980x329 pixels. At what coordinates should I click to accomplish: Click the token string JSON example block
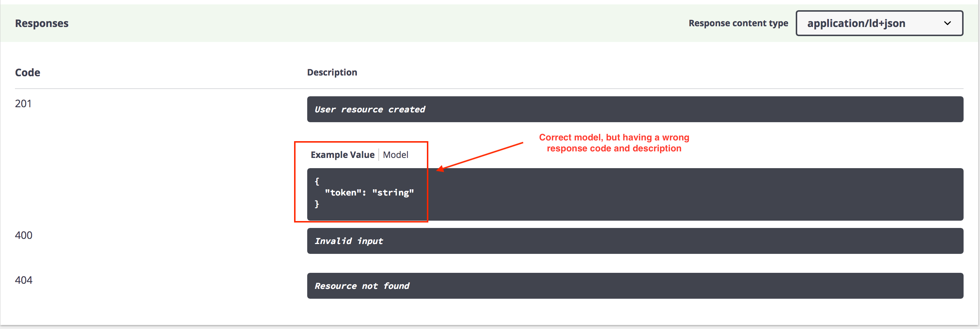[x=365, y=194]
